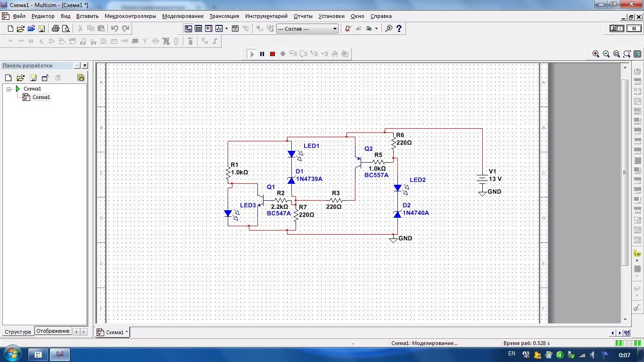The width and height of the screenshot is (644, 362).
Task: Click the scroll-down arrow of schematic scrollbar
Action: (625, 320)
